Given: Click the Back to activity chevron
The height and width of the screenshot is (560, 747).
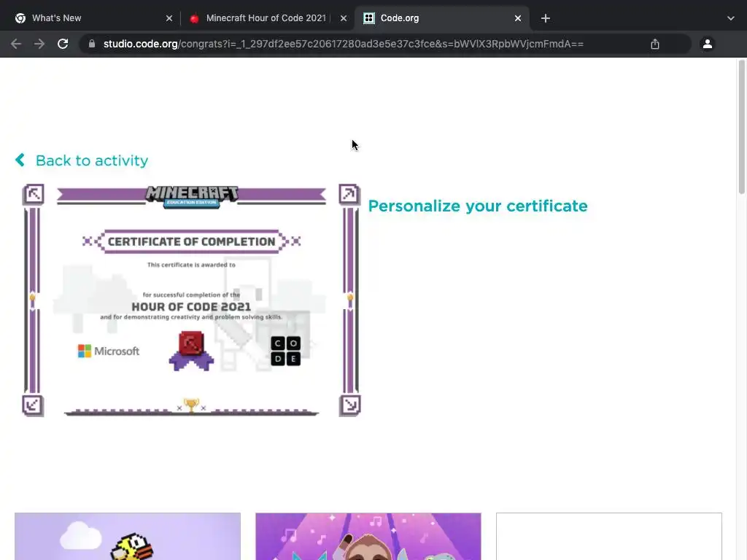Looking at the screenshot, I should click(x=20, y=160).
